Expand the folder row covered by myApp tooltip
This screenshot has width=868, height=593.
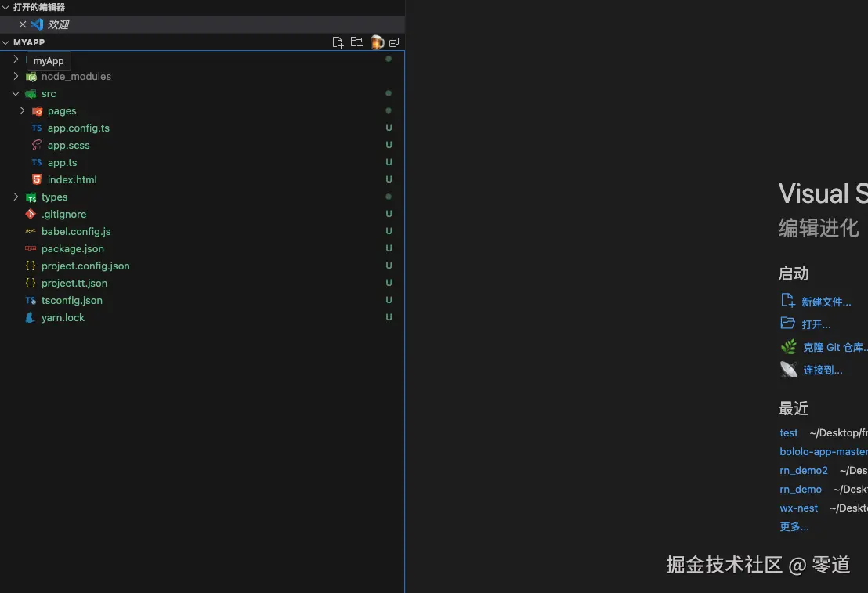(x=16, y=59)
